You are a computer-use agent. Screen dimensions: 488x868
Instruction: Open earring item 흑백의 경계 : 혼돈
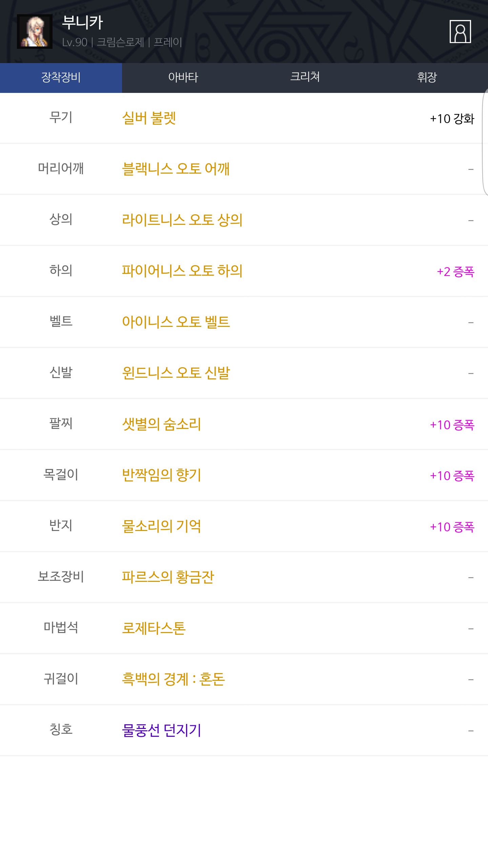(173, 679)
